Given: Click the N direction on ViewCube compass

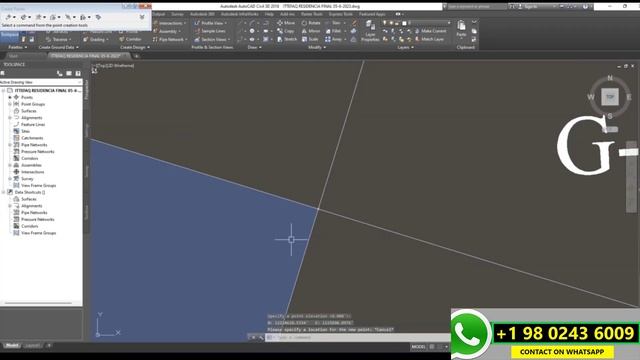Looking at the screenshot, I should click(610, 78).
